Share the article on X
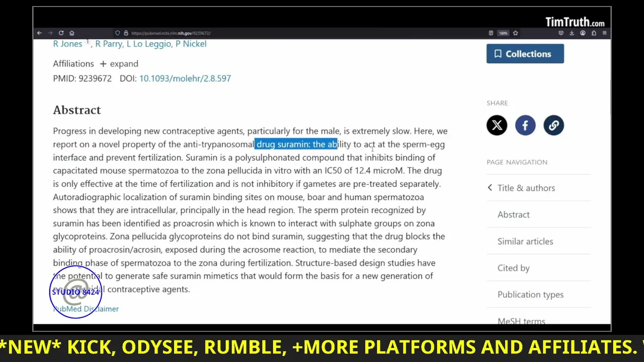644x362 pixels. (x=497, y=125)
